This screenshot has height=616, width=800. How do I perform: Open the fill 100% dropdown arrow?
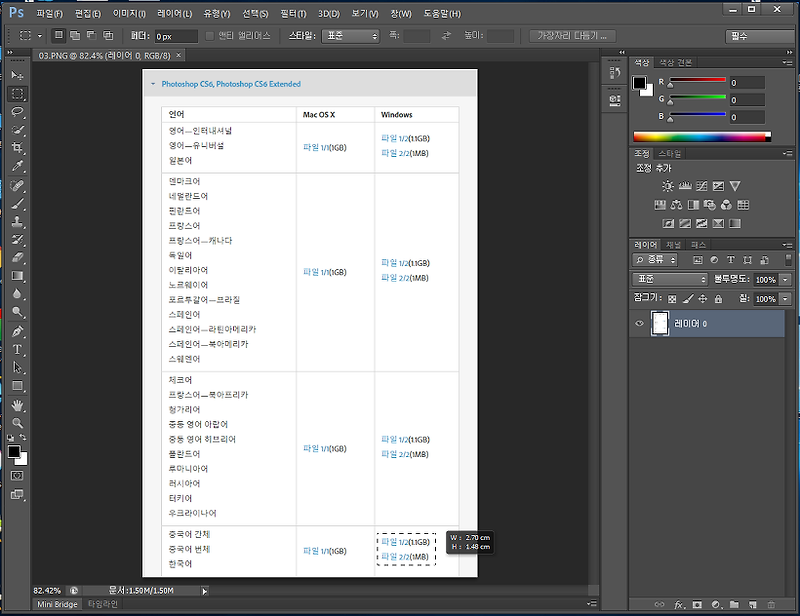786,299
